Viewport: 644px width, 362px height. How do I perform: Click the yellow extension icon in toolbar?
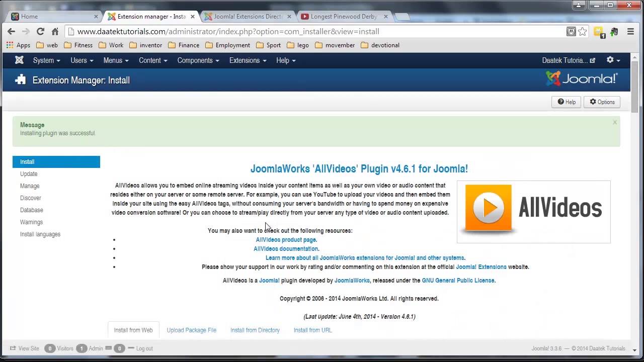coord(599,32)
